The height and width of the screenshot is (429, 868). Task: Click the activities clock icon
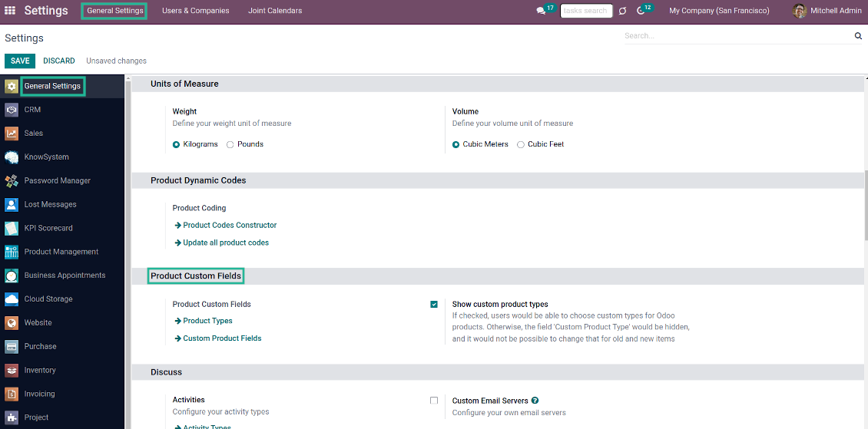(x=641, y=11)
